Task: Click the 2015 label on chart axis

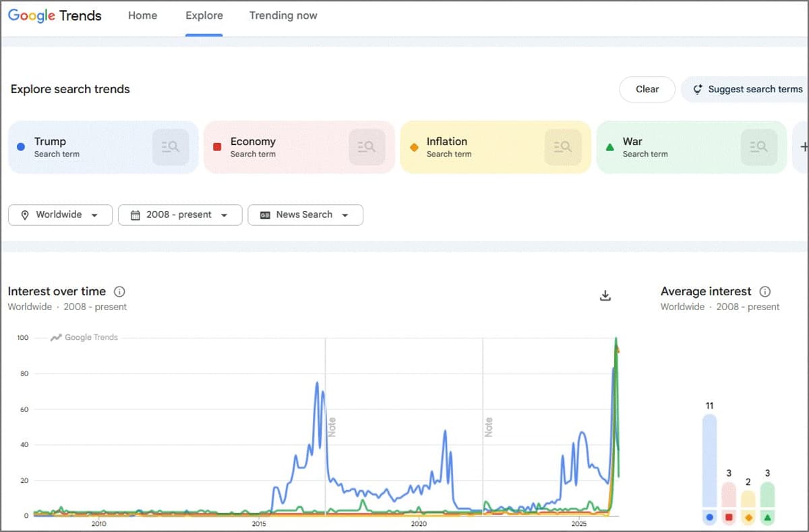Action: coord(259,524)
